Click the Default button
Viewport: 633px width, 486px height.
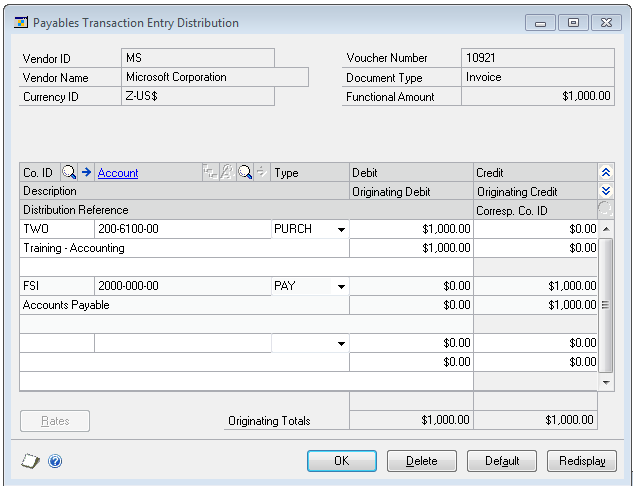502,461
